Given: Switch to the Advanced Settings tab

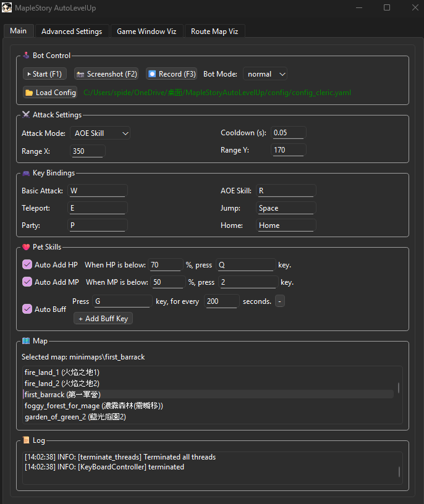Looking at the screenshot, I should coord(72,31).
